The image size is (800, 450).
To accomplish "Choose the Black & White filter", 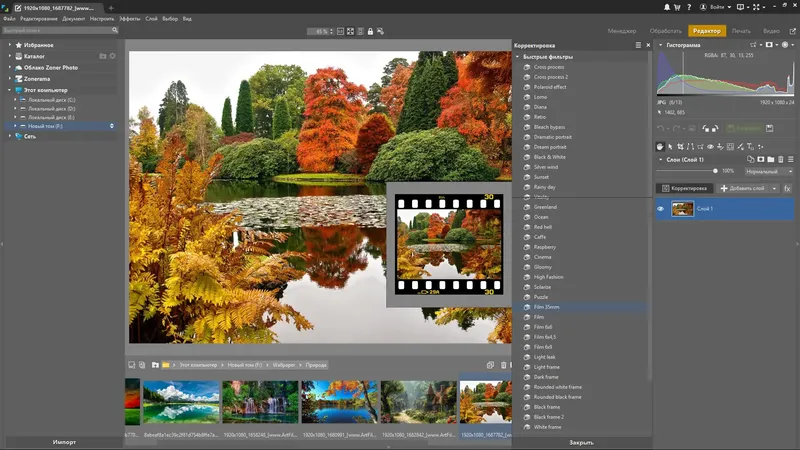I will tap(552, 157).
